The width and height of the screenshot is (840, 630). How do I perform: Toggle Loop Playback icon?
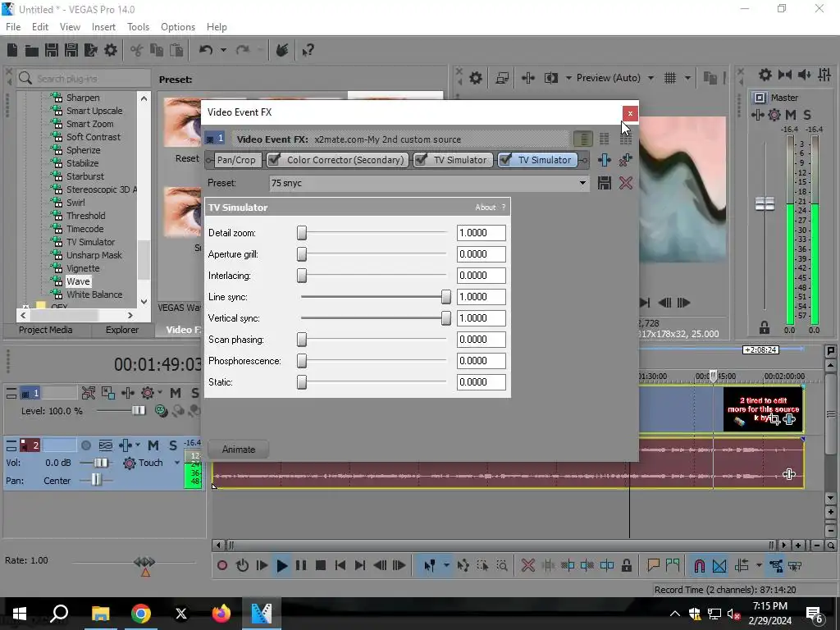(242, 565)
